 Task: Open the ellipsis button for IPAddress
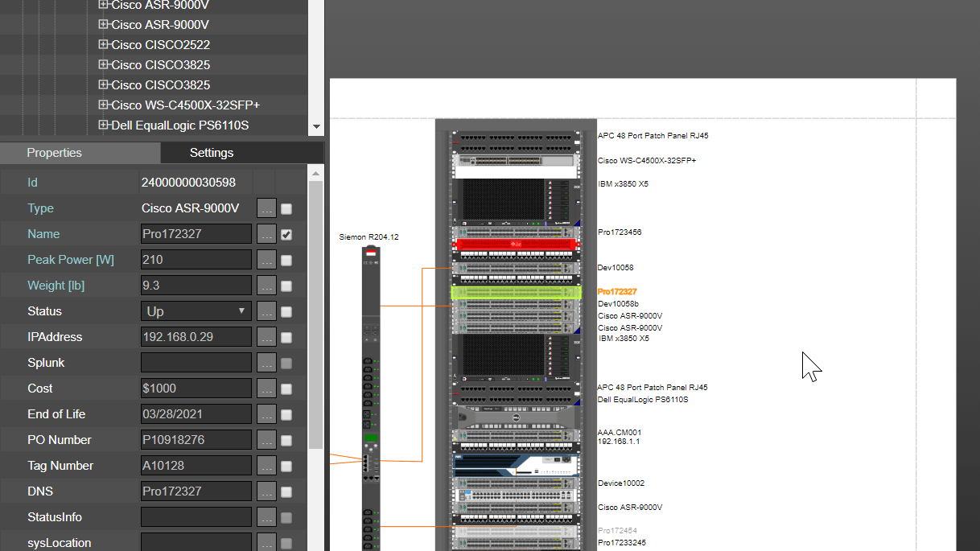click(x=266, y=337)
